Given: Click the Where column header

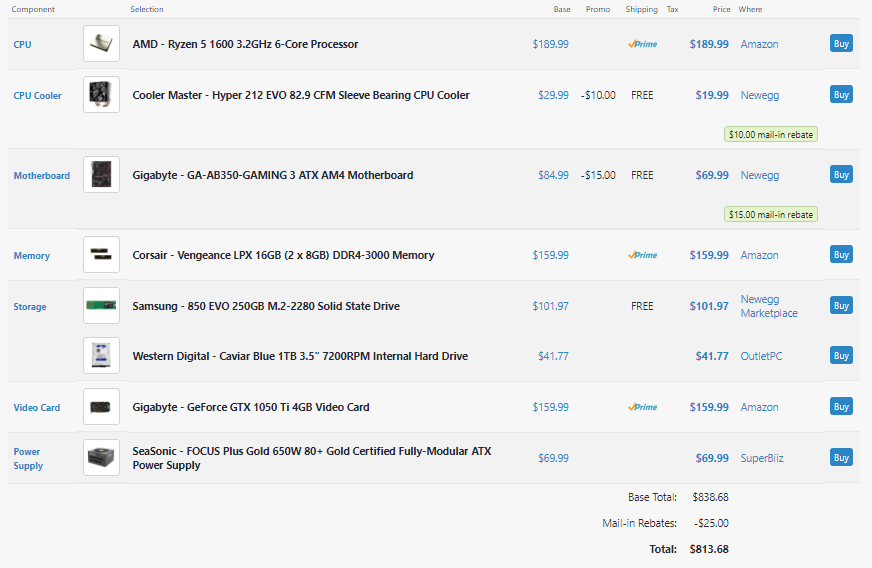Looking at the screenshot, I should click(x=750, y=9).
